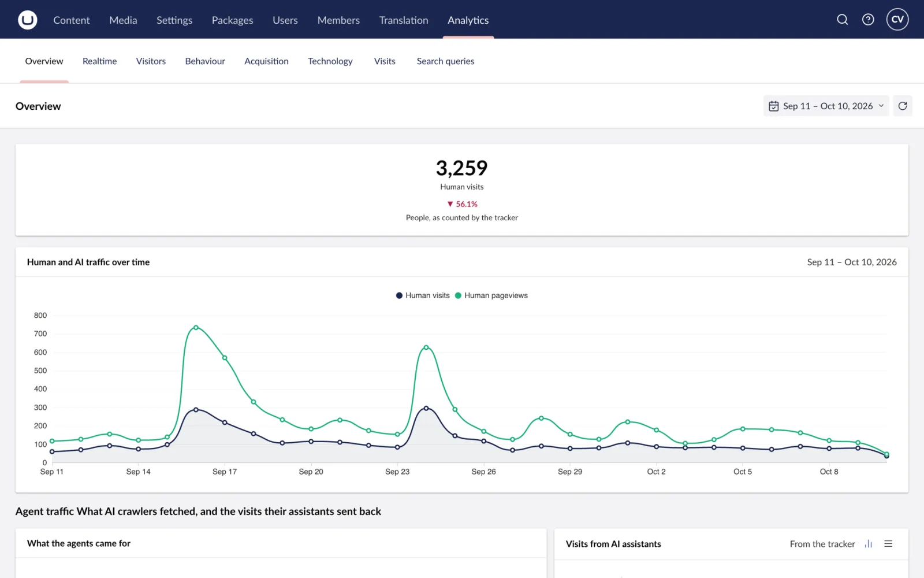Screen dimensions: 924x578
Task: Open hamburger menu in AI assistants card
Action: pos(888,544)
